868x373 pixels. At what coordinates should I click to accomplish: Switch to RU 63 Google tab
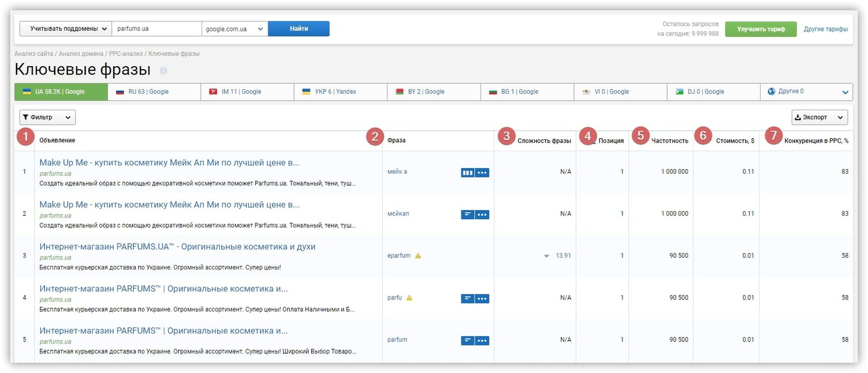(x=154, y=92)
